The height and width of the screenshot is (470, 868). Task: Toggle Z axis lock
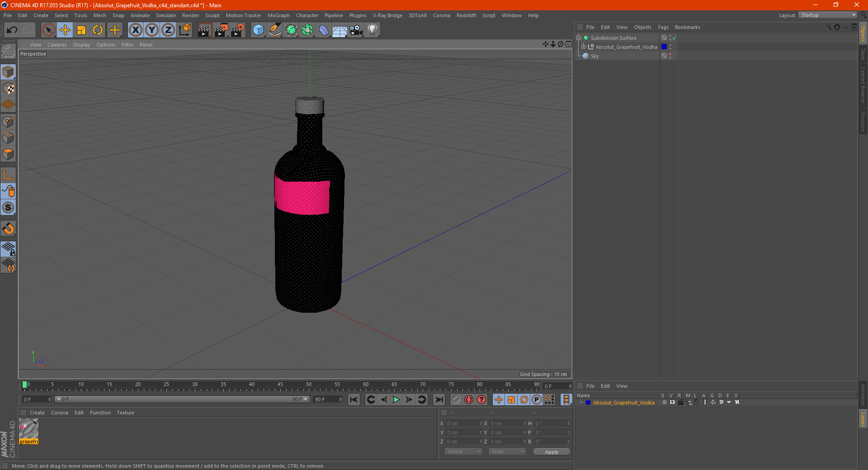tap(168, 30)
